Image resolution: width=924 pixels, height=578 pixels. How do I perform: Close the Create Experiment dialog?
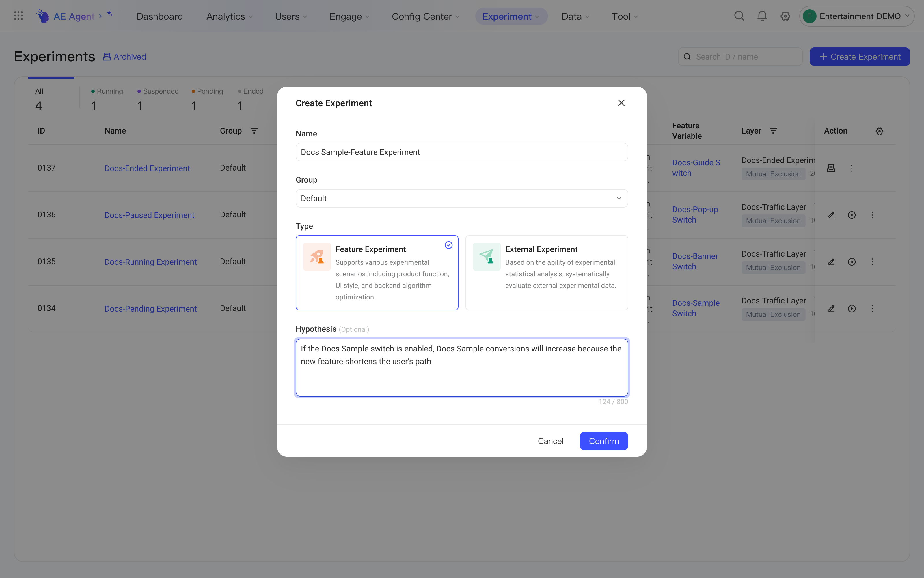point(621,103)
